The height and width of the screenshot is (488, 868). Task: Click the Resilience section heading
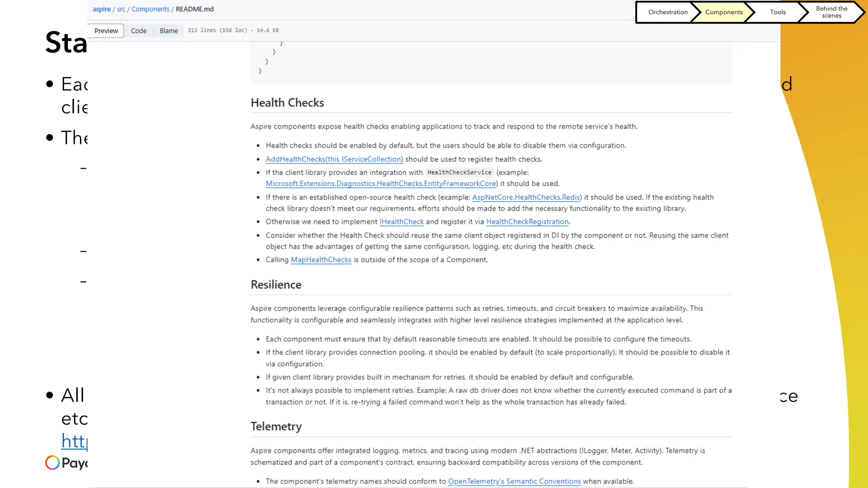[x=276, y=285]
